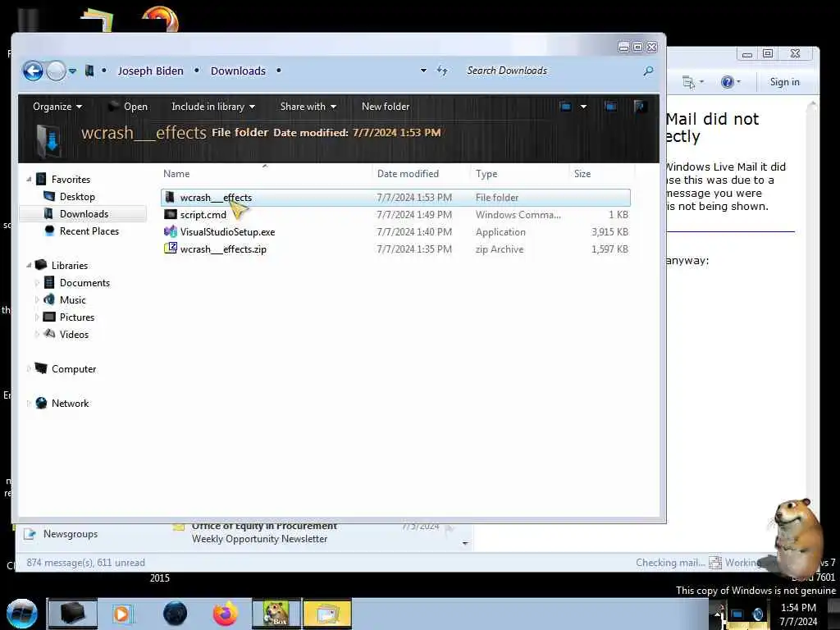
Task: Click the dark globe taskbar icon
Action: click(x=175, y=614)
